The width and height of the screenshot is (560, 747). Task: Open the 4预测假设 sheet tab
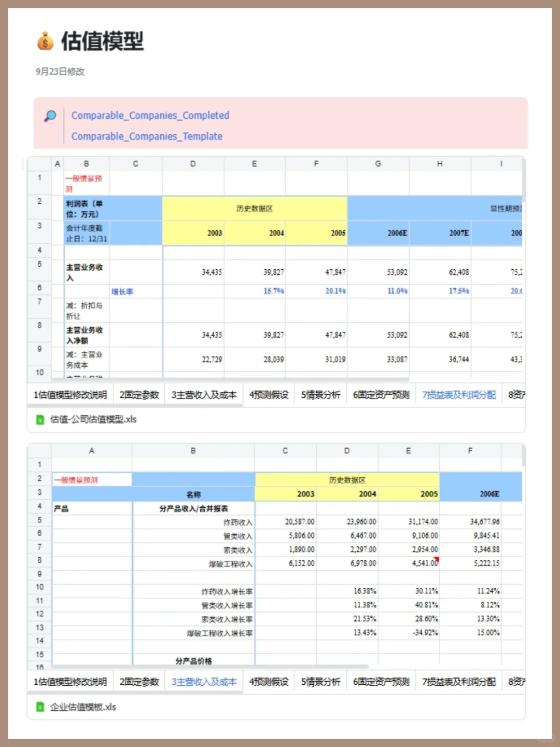268,395
